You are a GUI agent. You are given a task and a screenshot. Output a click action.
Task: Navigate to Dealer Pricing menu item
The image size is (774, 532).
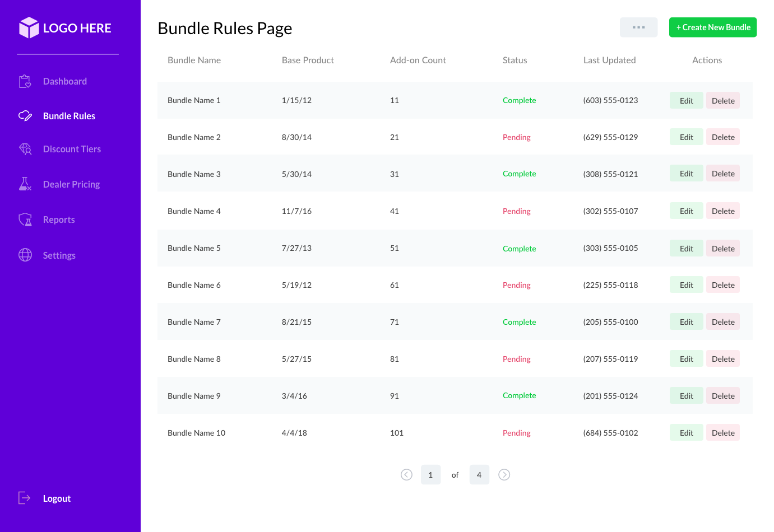[71, 184]
